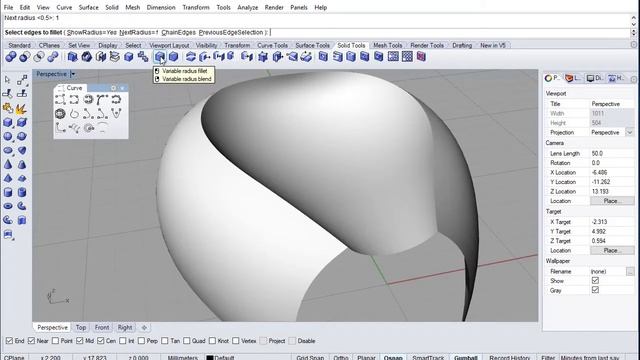Open the Perspective viewport title dropdown arrow
Viewport: 640px width, 360px height.
tap(73, 74)
